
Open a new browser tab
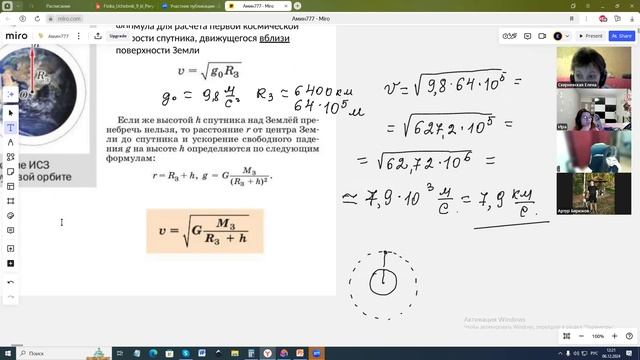pos(298,6)
